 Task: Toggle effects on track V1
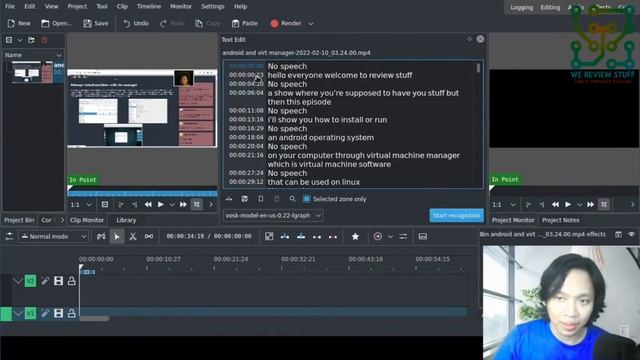click(x=45, y=313)
